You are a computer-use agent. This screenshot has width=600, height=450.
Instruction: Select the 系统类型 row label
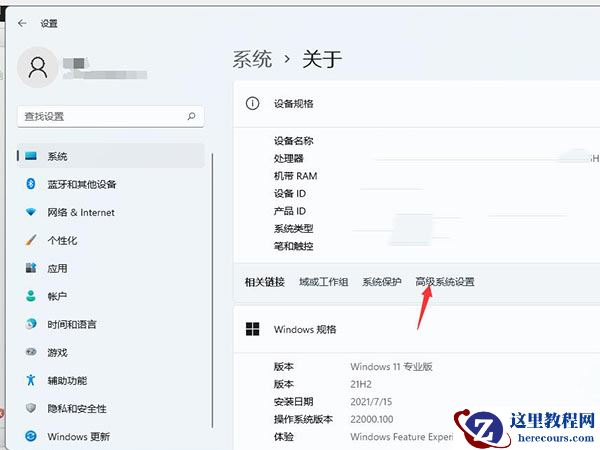pyautogui.click(x=293, y=229)
